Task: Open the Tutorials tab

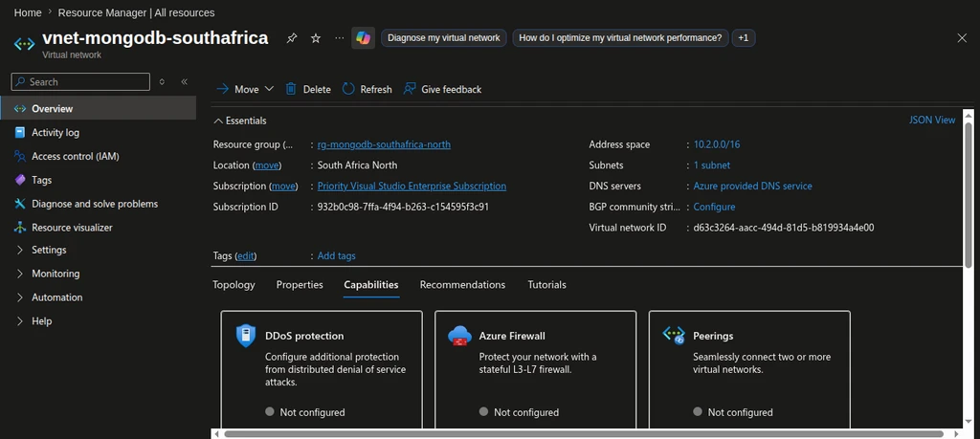Action: [x=546, y=285]
